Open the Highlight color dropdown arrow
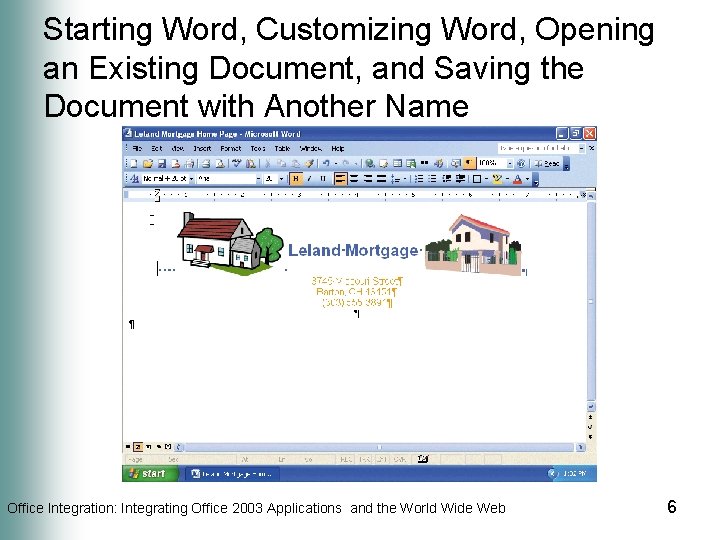This screenshot has height=540, width=720. pyautogui.click(x=507, y=179)
